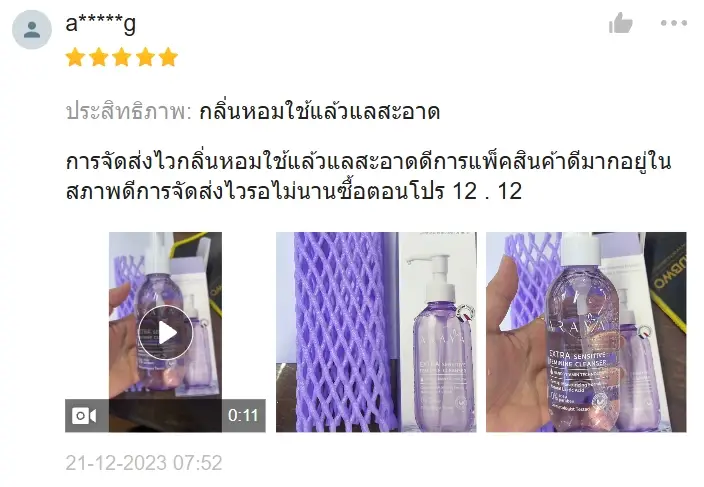The width and height of the screenshot is (704, 487).
Task: Click the third rating star
Action: pyautogui.click(x=122, y=57)
